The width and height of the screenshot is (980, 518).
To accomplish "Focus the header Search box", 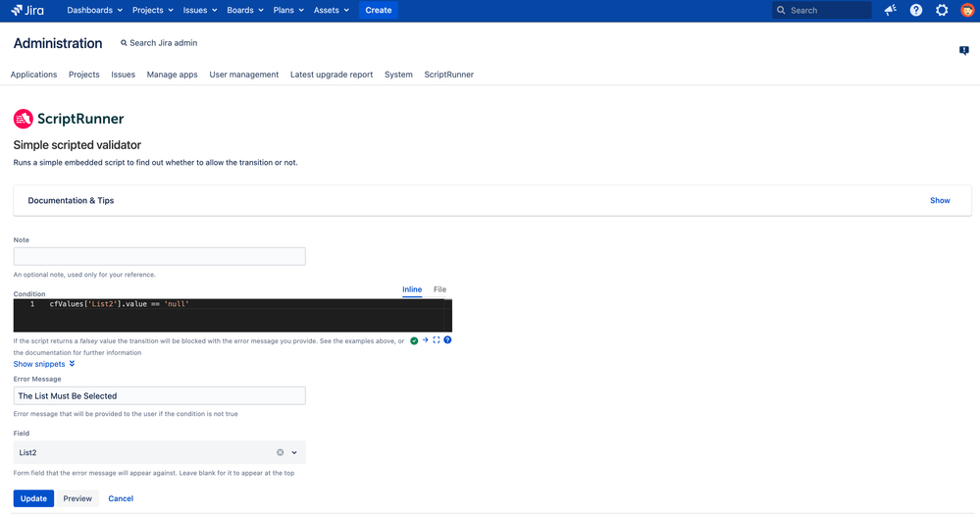I will pos(821,10).
